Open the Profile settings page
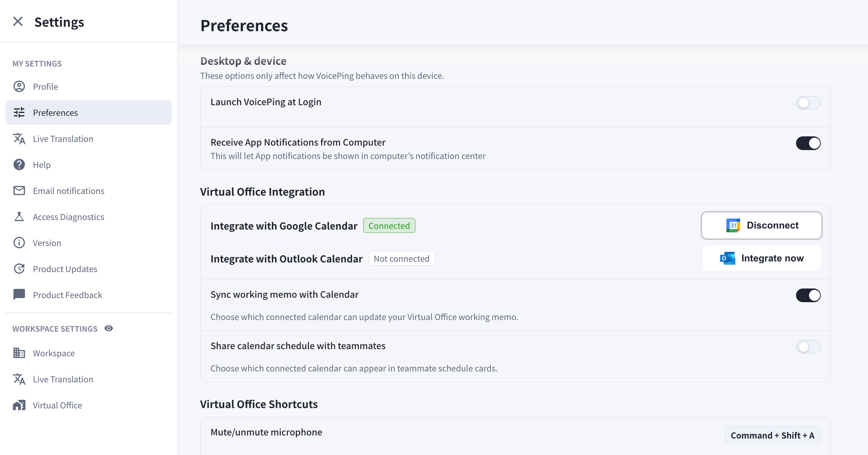The image size is (868, 455). click(89, 86)
